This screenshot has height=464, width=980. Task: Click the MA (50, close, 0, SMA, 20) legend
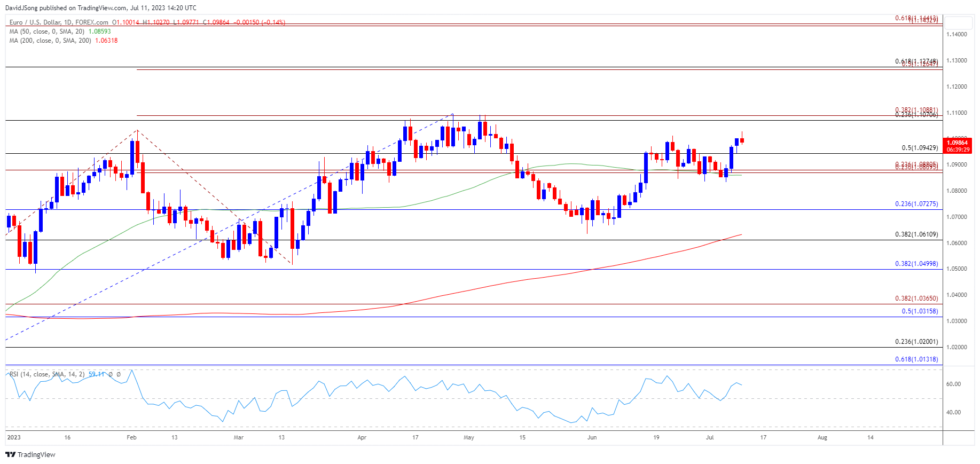click(47, 32)
